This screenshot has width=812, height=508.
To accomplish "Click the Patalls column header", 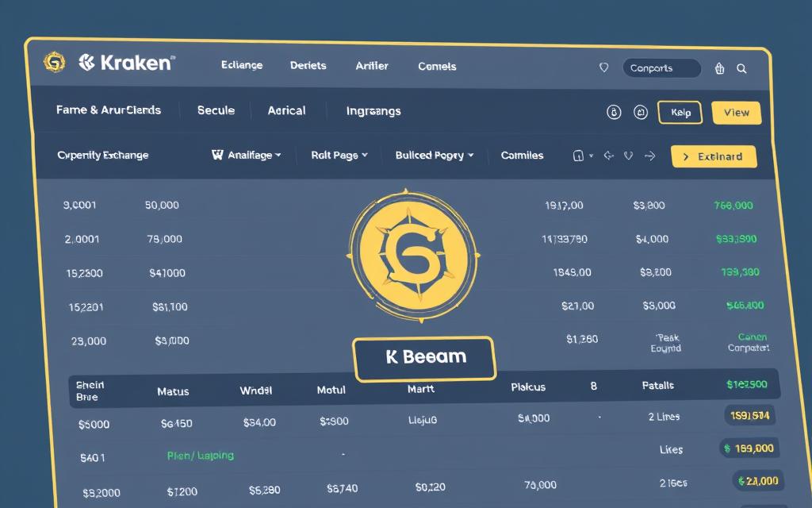I will pyautogui.click(x=658, y=385).
